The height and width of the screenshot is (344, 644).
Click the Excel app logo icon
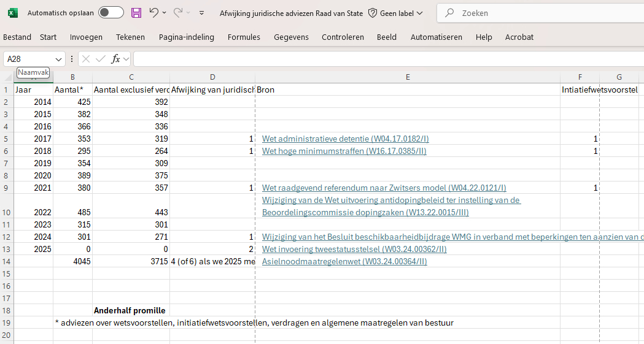(13, 13)
